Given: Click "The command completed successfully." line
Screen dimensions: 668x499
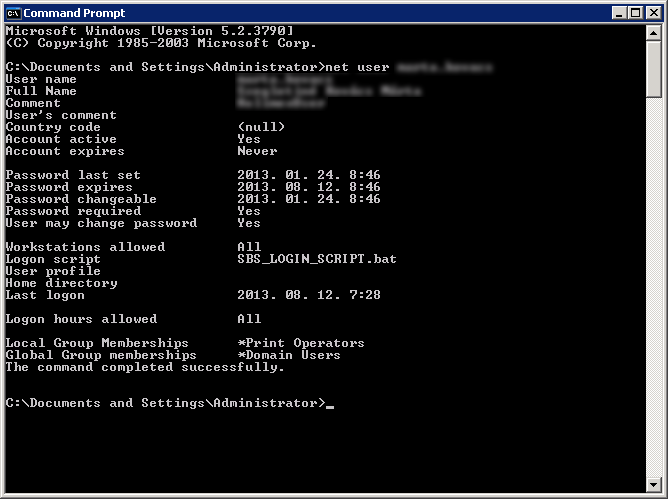Looking at the screenshot, I should 145,367.
